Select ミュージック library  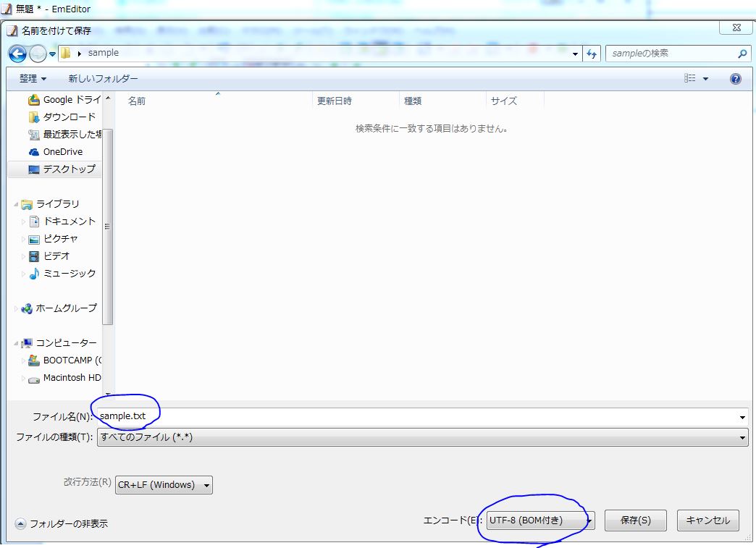[x=70, y=274]
